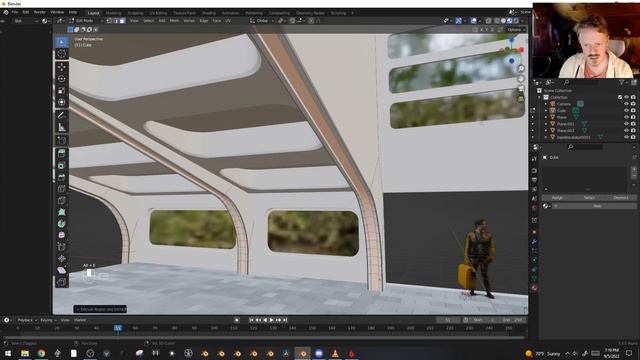Enable vertex select mode
The height and width of the screenshot is (360, 640).
click(109, 21)
